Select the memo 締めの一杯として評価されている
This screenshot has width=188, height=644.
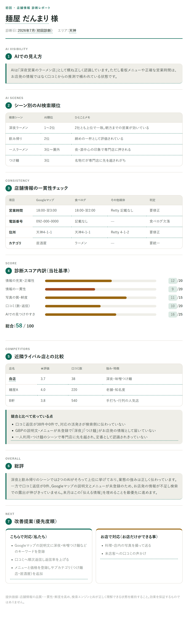point(127,139)
